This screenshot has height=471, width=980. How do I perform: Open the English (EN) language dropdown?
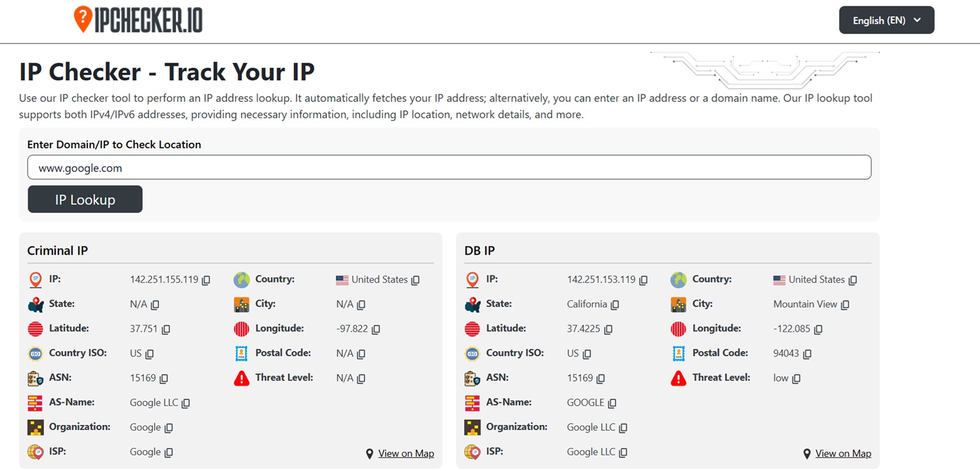[886, 20]
